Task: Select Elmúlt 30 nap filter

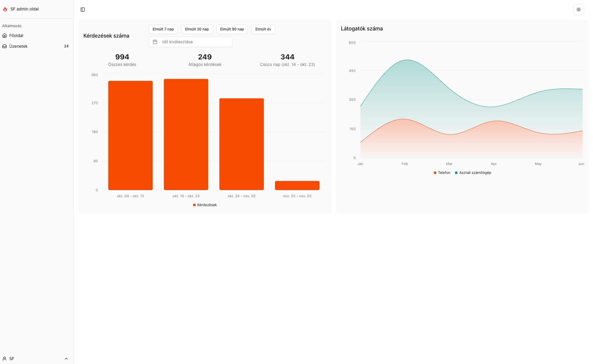Action: pos(197,29)
